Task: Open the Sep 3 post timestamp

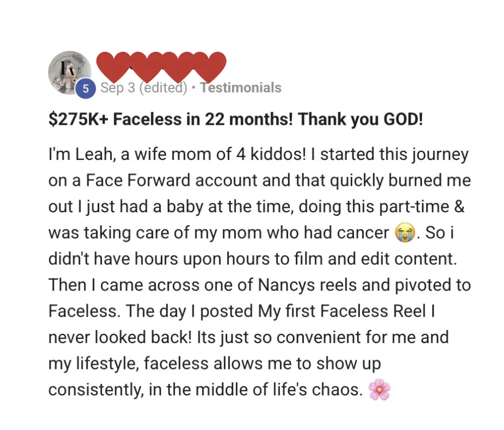Action: point(118,88)
